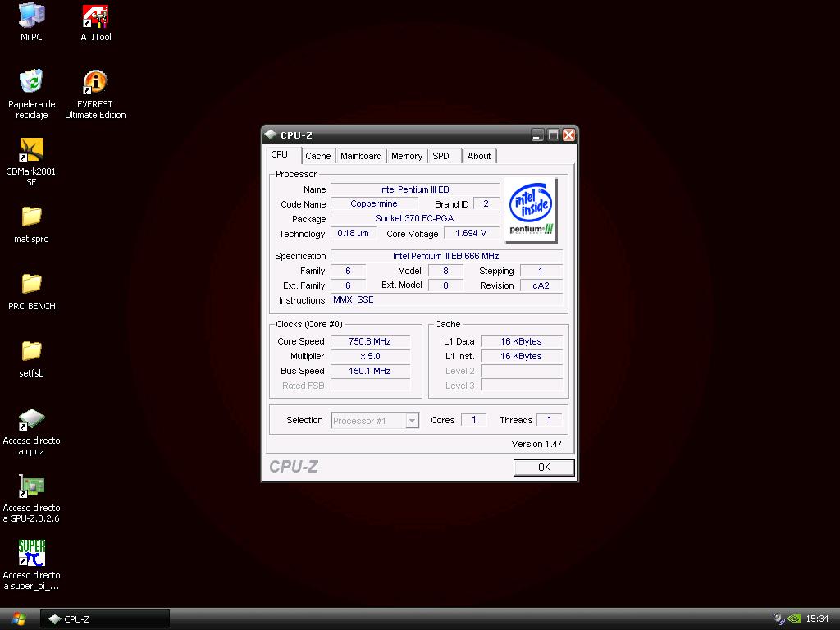Close the CPU-Z window
This screenshot has width=840, height=630.
(569, 135)
